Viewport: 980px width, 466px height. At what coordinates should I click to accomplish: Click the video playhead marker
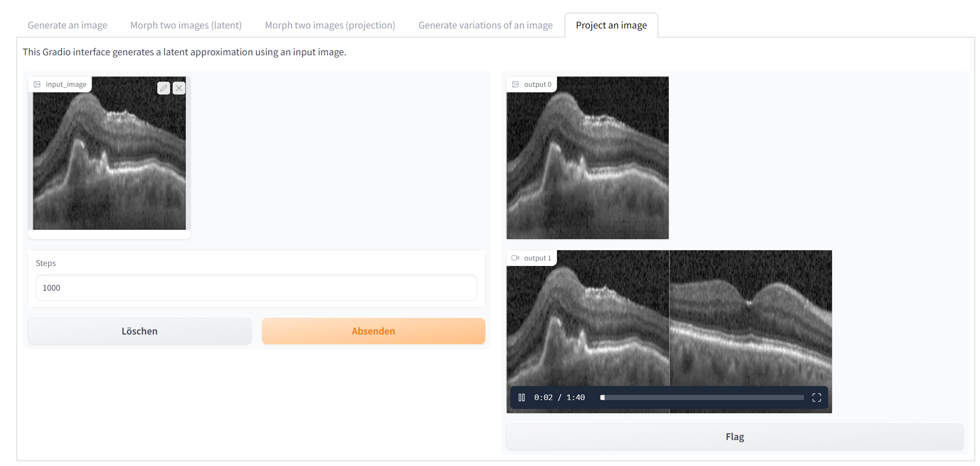(602, 397)
